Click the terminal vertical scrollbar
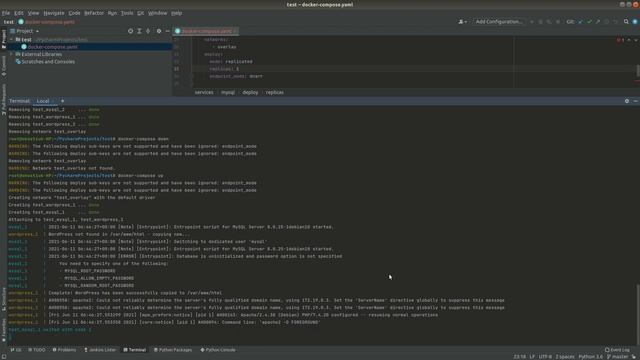The width and height of the screenshot is (640, 360). 638,314
